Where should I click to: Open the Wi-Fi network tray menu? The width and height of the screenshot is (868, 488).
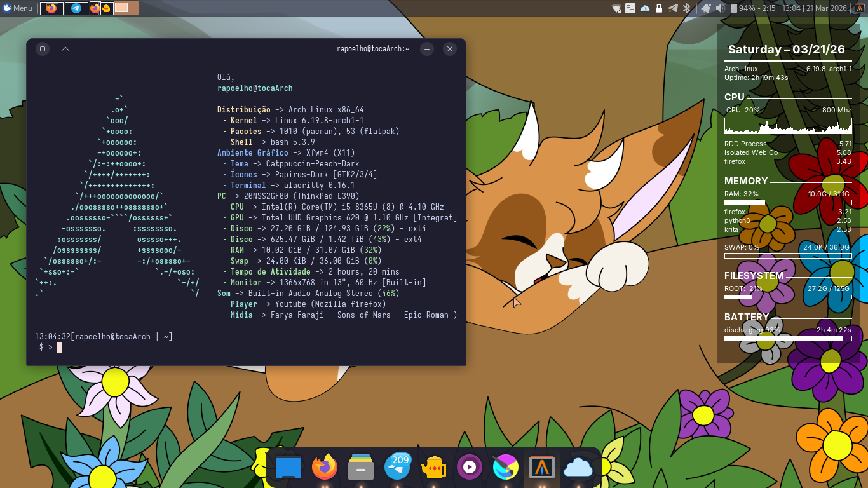coord(616,8)
